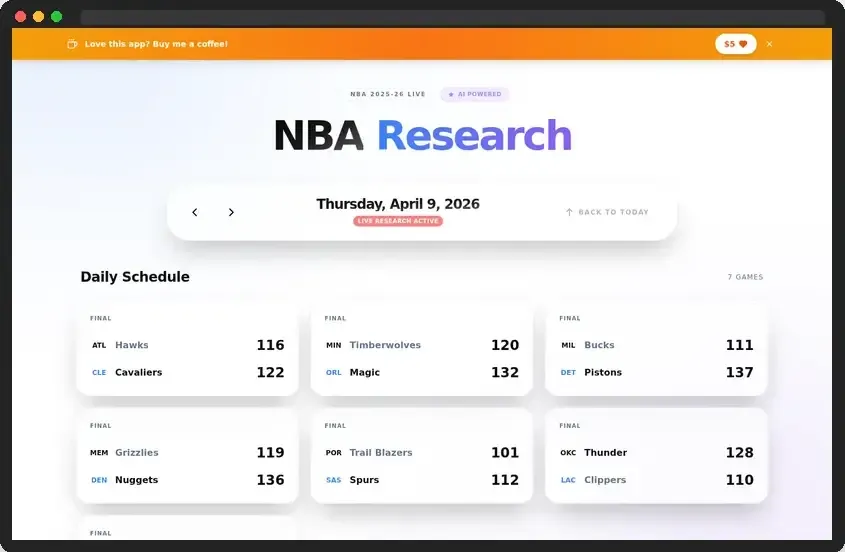Select the Pistons team name
845x552 pixels.
[x=603, y=372]
